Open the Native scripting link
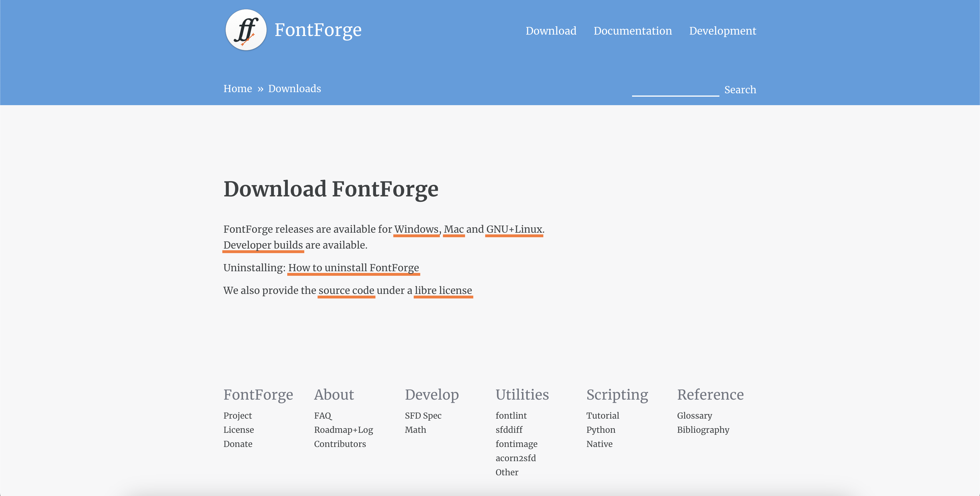Viewport: 980px width, 496px height. coord(599,444)
